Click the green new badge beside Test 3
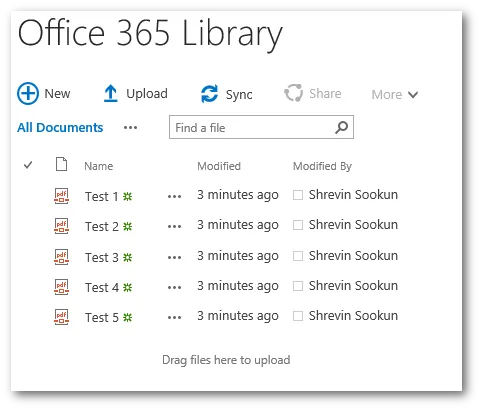The width and height of the screenshot is (481, 410). [128, 257]
